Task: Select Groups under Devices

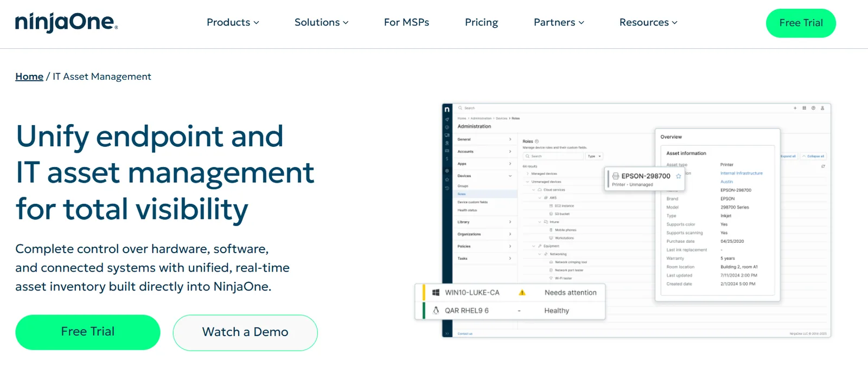Action: pyautogui.click(x=463, y=186)
